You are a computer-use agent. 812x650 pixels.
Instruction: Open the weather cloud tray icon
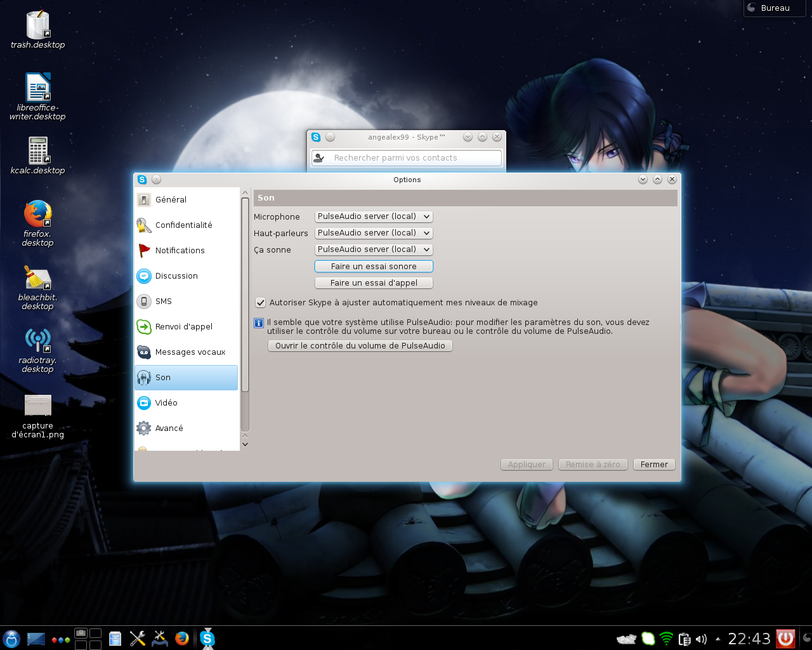[x=626, y=639]
